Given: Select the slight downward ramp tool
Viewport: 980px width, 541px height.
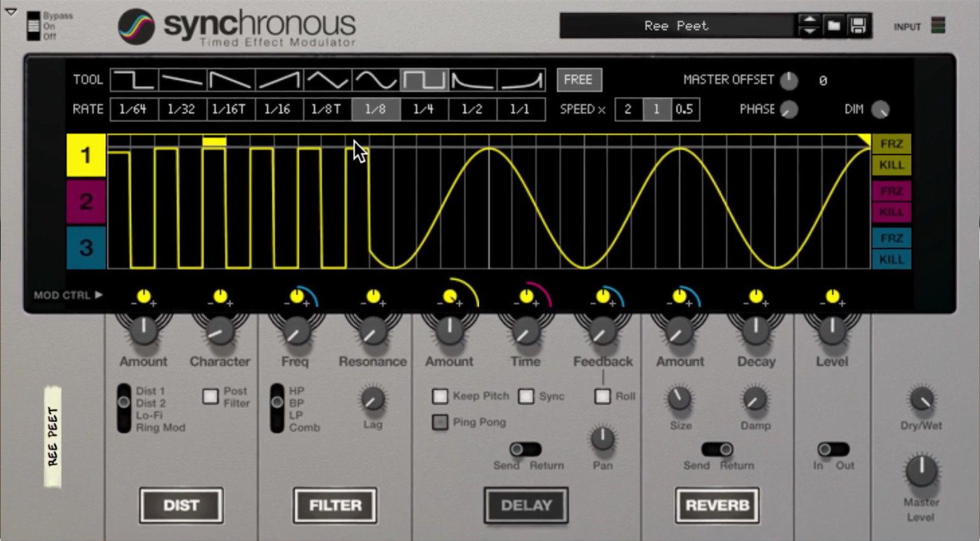Looking at the screenshot, I should [182, 80].
